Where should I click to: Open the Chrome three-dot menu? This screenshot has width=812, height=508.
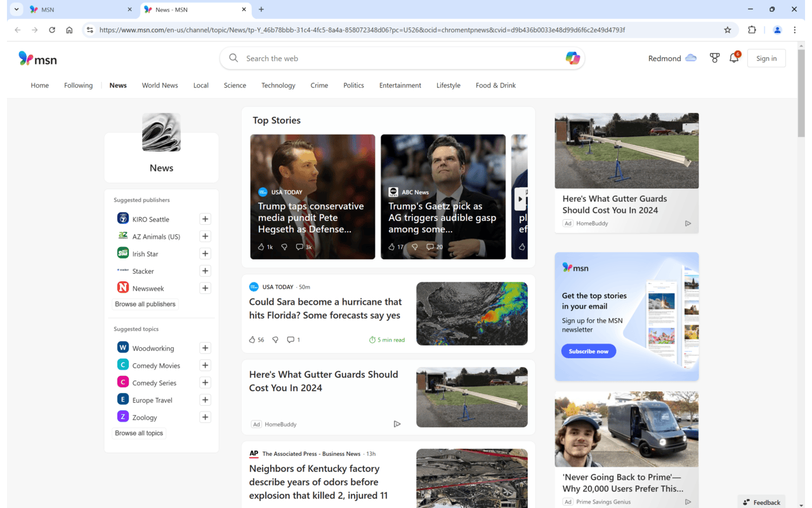coord(795,30)
